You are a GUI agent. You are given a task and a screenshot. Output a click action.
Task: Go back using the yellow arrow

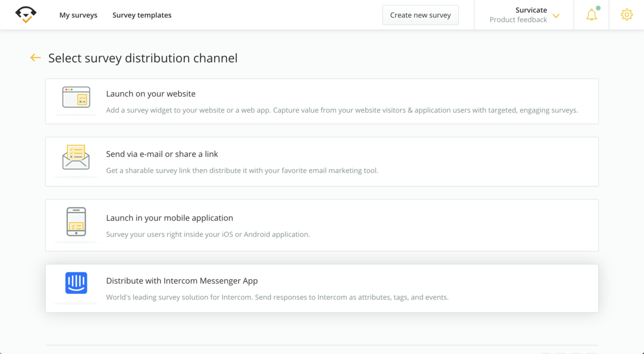click(x=35, y=58)
